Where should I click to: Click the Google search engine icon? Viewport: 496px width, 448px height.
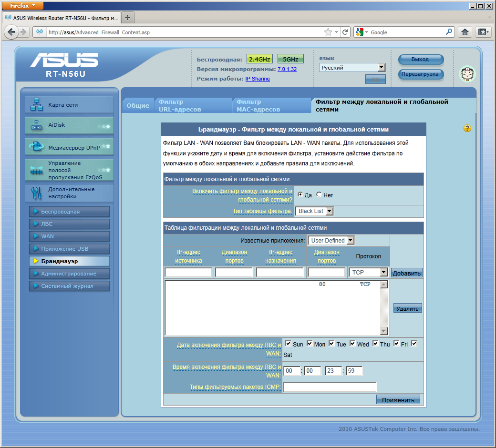pos(360,32)
